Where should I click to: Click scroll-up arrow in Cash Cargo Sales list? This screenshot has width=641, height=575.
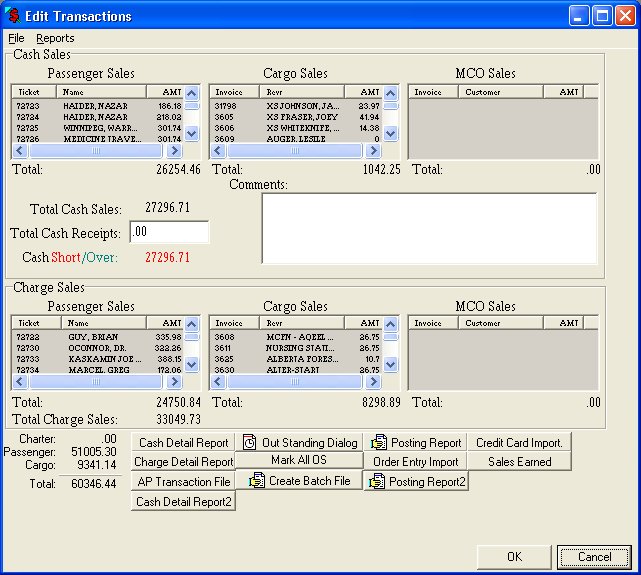pos(391,94)
